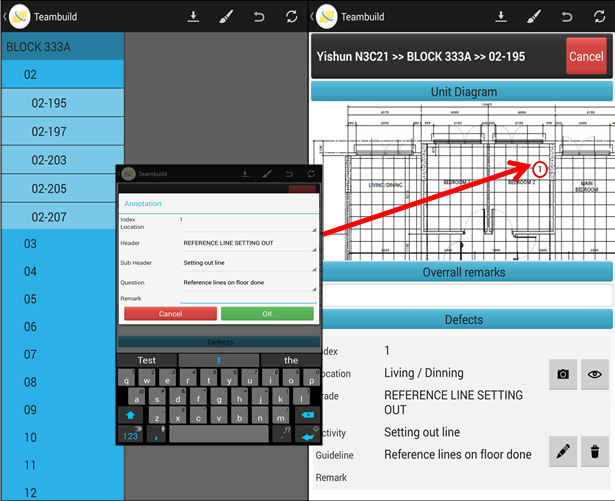Open camera to photograph the defect

563,373
